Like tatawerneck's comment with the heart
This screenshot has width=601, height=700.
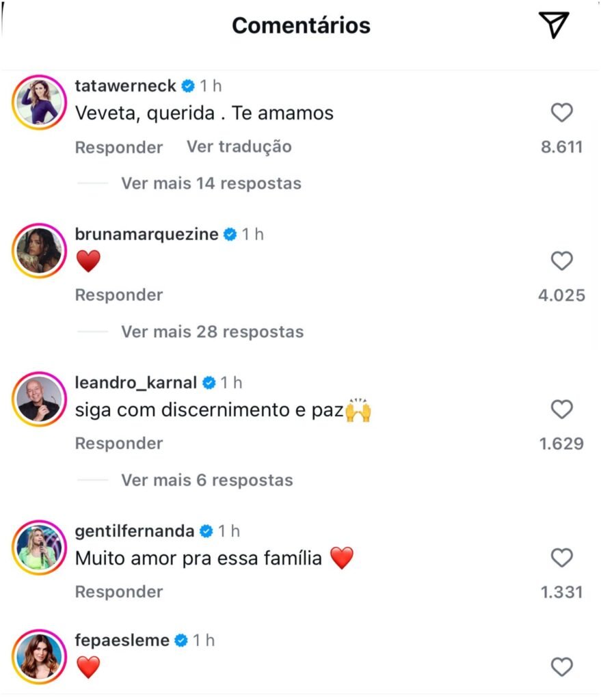click(561, 112)
